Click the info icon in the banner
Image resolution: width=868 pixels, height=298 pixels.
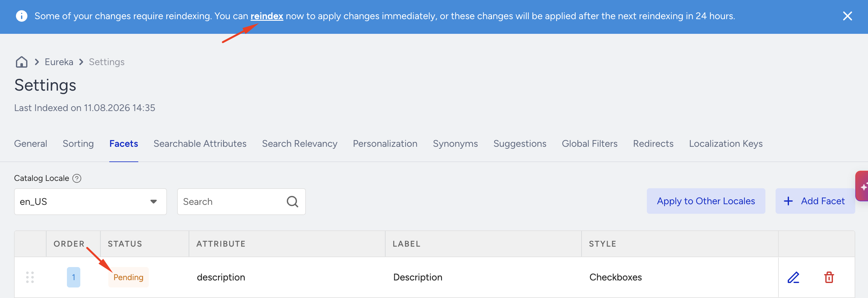click(22, 16)
